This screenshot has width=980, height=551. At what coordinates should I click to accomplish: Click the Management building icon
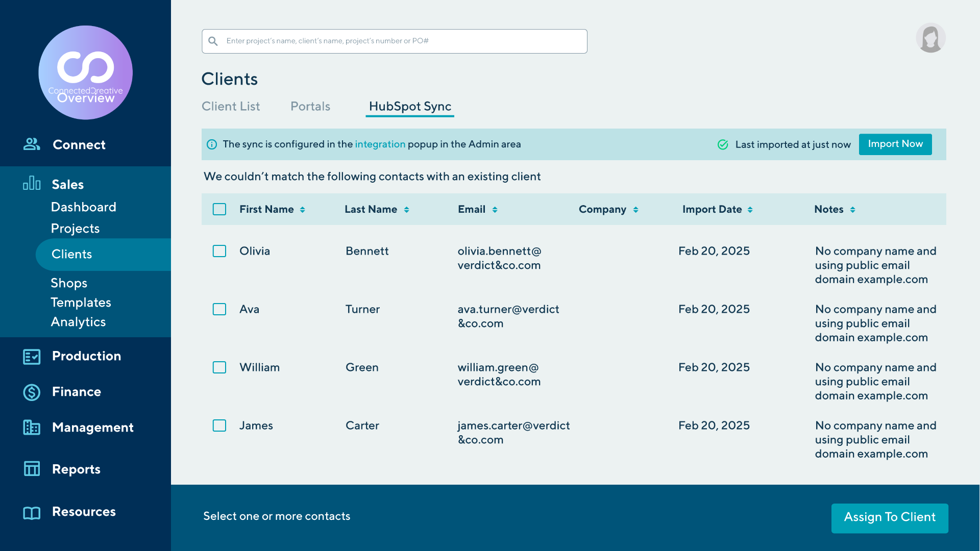click(32, 428)
